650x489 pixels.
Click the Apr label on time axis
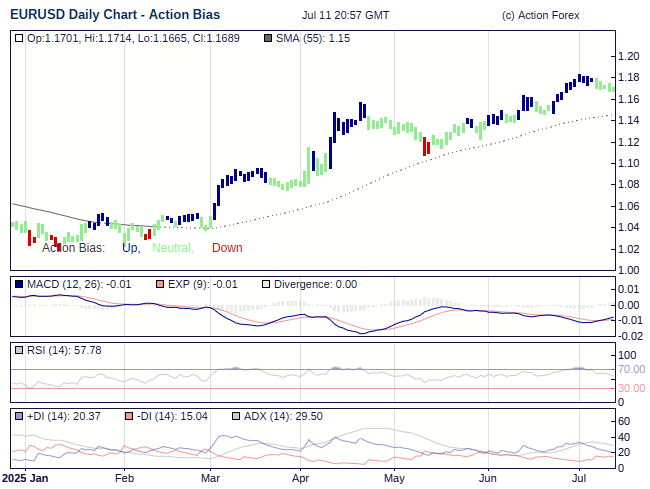coord(301,479)
